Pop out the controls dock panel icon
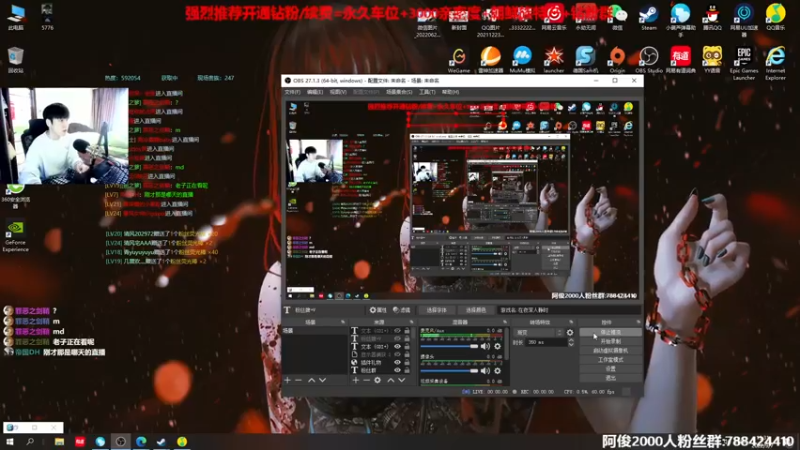 coord(638,322)
